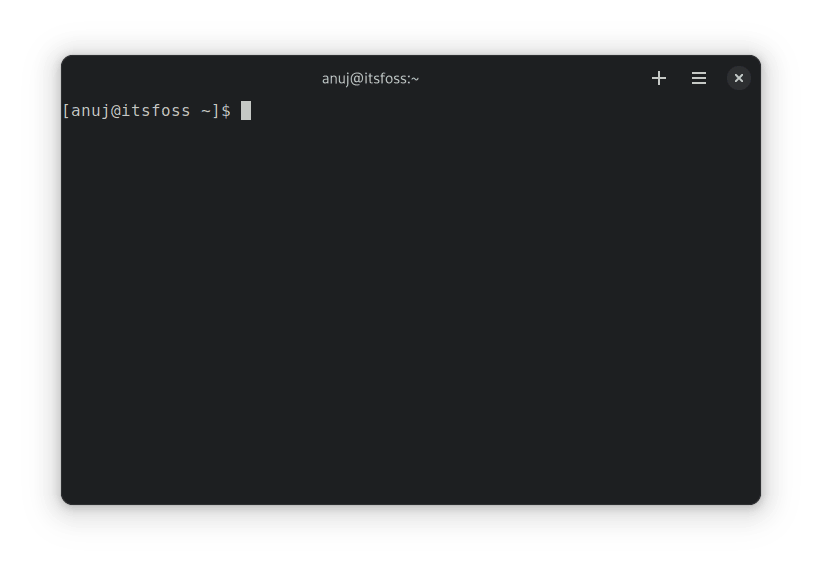Viewport: 822px width, 572px height.
Task: Click the closing bracket of the prompt
Action: 216,111
